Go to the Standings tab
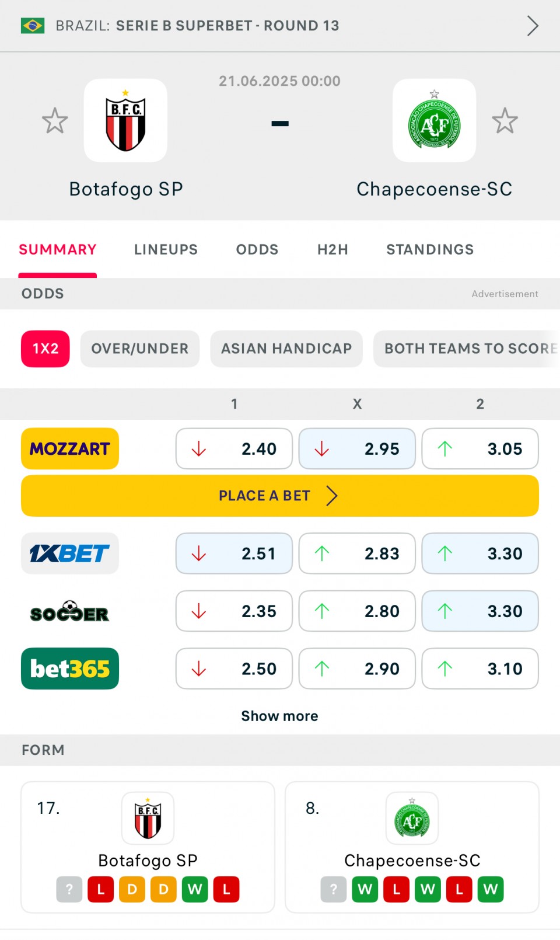 click(430, 249)
